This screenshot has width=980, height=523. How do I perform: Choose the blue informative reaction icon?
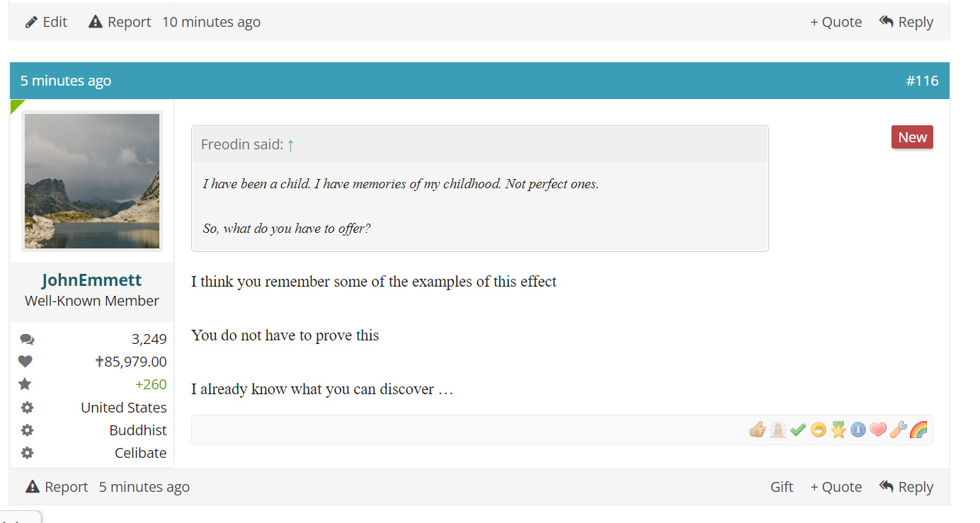coord(858,430)
